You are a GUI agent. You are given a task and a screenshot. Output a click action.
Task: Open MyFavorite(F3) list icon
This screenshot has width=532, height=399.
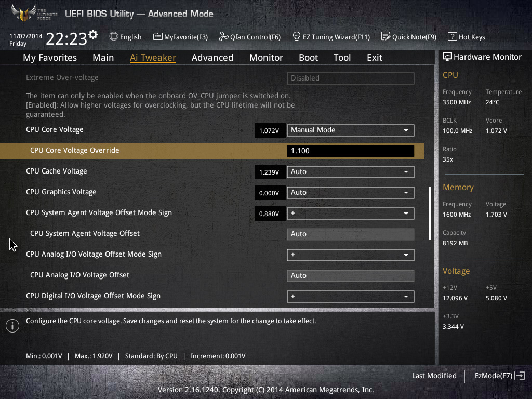158,37
